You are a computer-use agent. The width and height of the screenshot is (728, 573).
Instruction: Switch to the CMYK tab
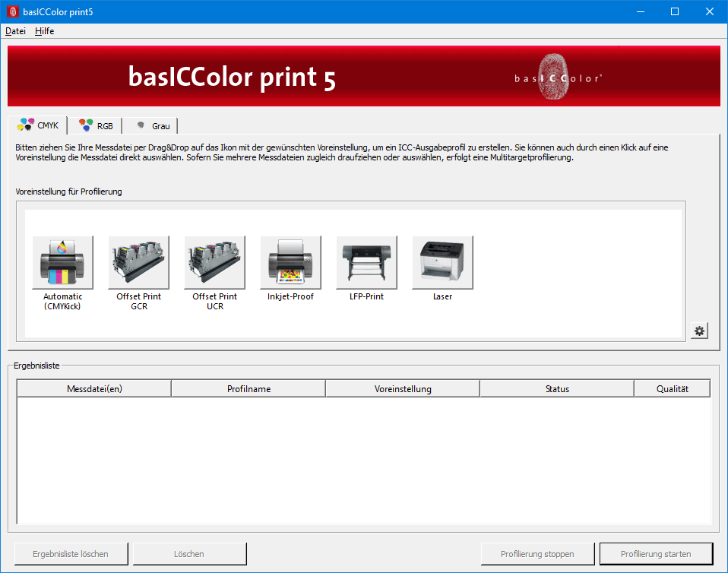38,125
